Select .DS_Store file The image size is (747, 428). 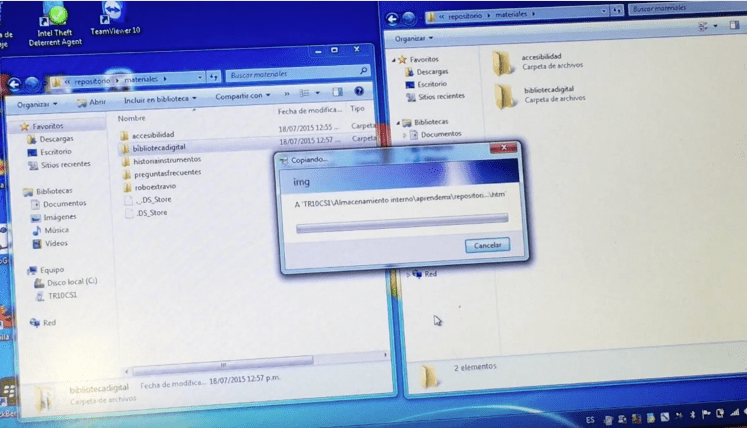pyautogui.click(x=146, y=213)
